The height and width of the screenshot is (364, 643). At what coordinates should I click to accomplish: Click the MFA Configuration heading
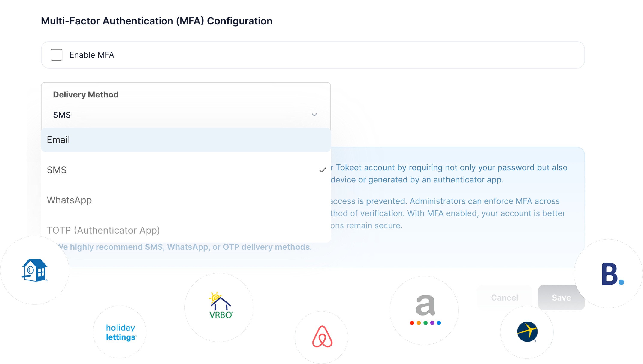pyautogui.click(x=157, y=21)
